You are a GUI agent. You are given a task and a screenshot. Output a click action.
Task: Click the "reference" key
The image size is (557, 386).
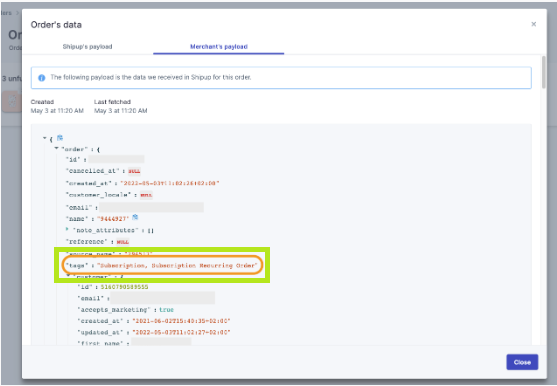(x=86, y=241)
